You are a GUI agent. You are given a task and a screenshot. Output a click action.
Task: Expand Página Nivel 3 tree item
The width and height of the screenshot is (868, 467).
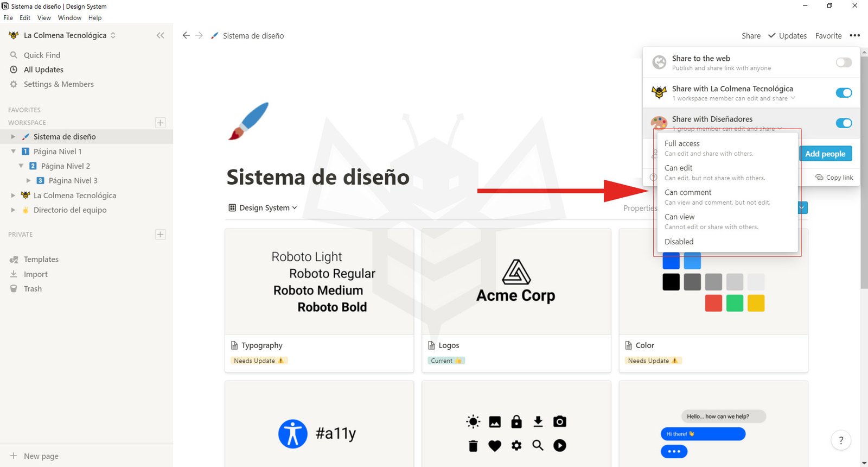(28, 181)
